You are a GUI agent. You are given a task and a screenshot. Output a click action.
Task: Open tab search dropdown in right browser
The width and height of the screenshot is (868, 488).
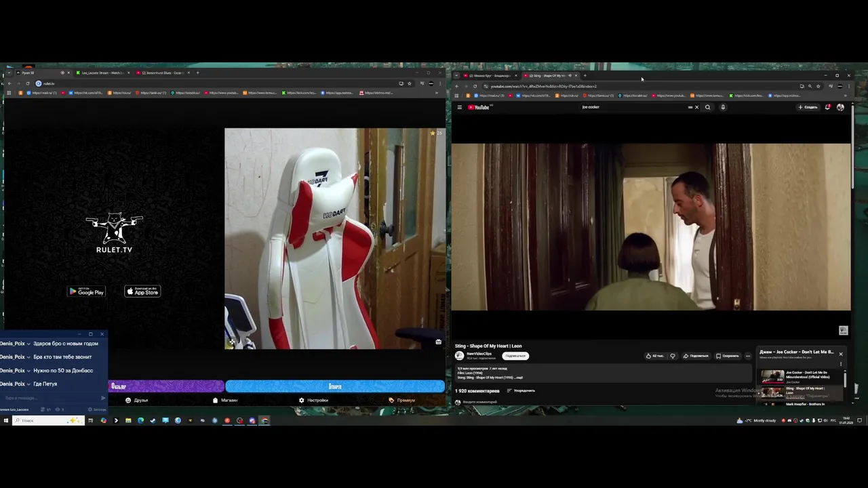456,76
